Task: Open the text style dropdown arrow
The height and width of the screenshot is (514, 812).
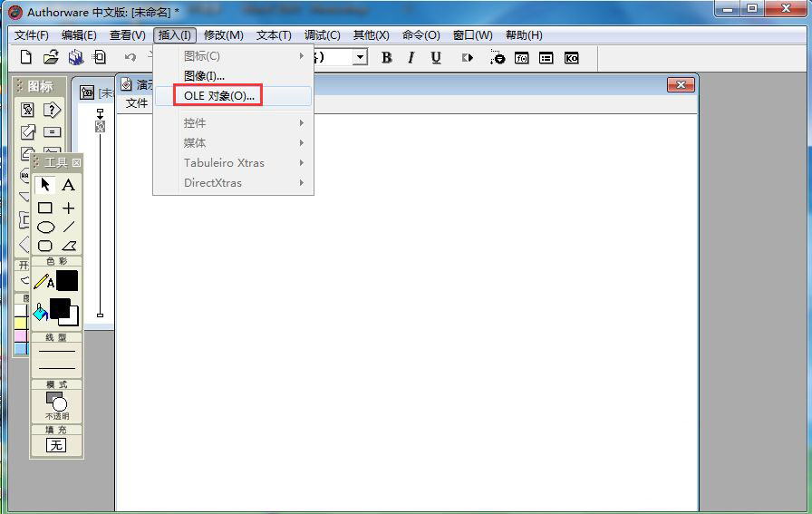Action: coord(360,57)
